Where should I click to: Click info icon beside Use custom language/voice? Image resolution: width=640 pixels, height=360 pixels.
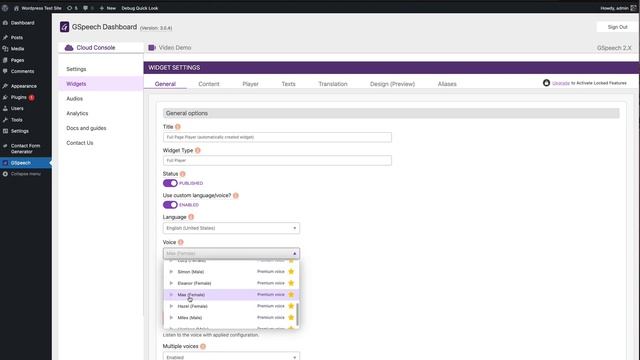[x=236, y=196]
